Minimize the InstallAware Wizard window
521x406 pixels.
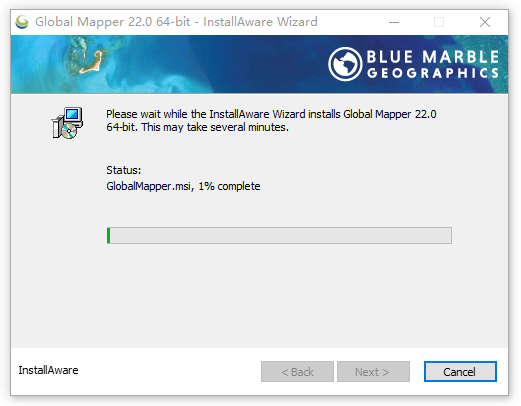coord(394,22)
